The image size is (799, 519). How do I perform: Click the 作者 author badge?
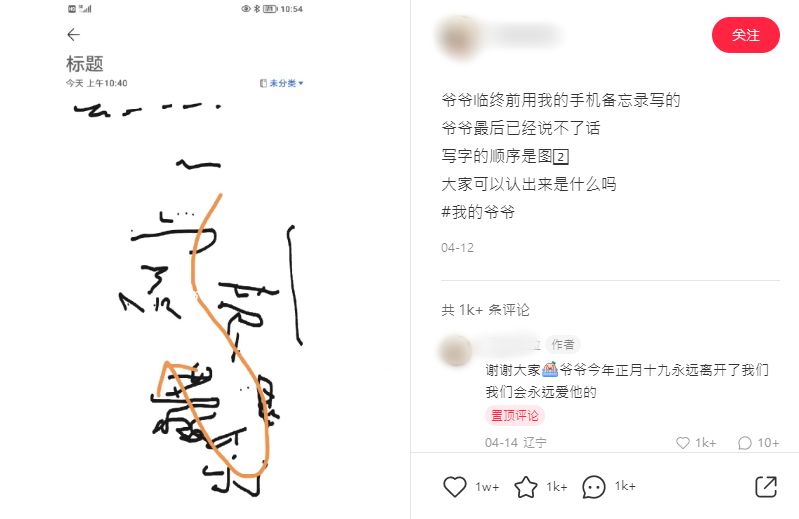click(x=563, y=345)
